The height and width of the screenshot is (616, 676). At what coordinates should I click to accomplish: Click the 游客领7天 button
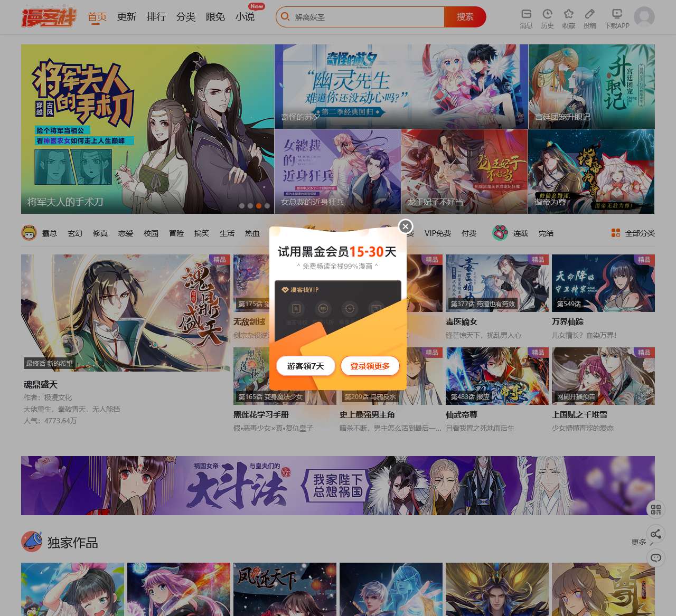[x=306, y=366]
